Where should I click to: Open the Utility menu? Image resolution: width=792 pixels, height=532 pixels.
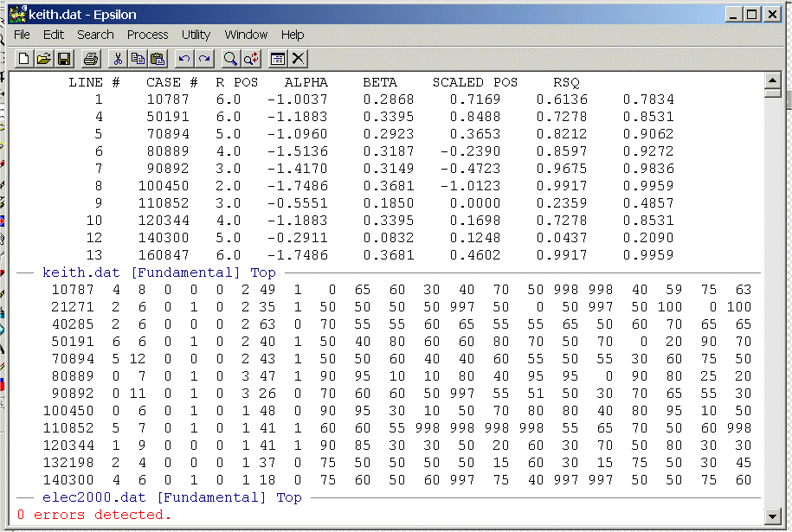tap(196, 35)
